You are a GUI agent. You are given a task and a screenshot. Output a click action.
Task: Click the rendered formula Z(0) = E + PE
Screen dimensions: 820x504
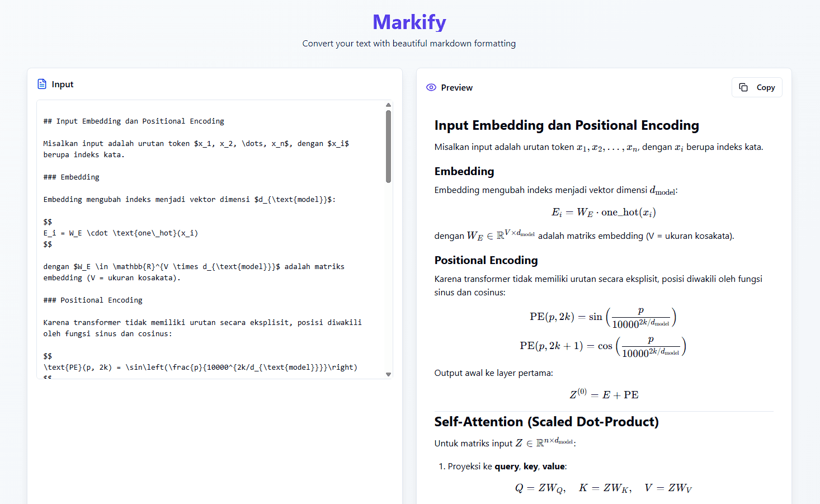click(604, 394)
